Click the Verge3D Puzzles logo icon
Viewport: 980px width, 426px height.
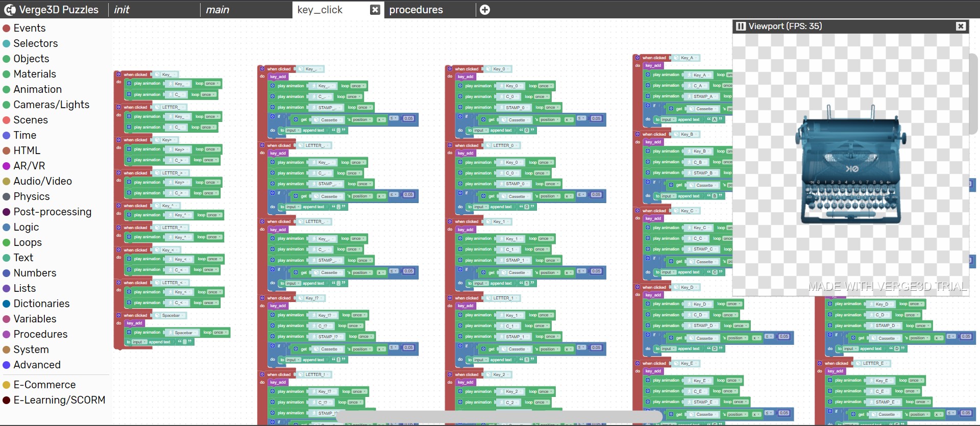(10, 10)
